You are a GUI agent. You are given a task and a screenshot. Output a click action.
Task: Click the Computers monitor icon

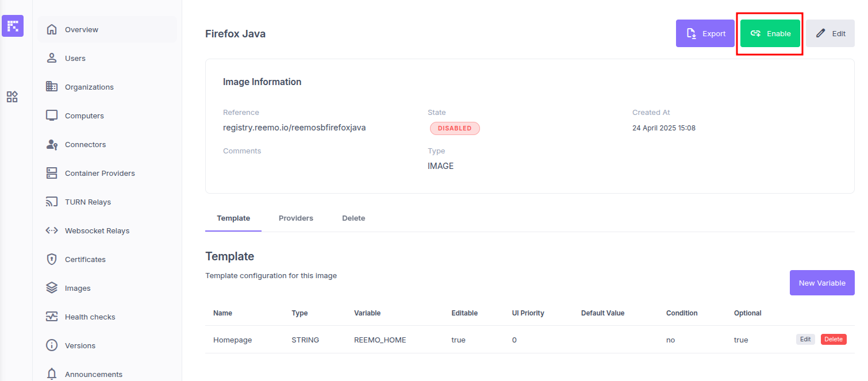[x=52, y=116]
